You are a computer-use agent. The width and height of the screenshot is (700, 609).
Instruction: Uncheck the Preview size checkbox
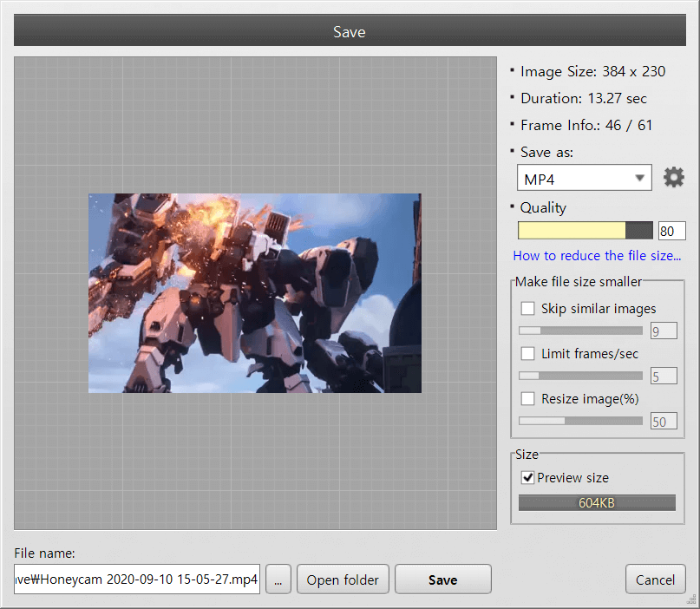point(527,477)
